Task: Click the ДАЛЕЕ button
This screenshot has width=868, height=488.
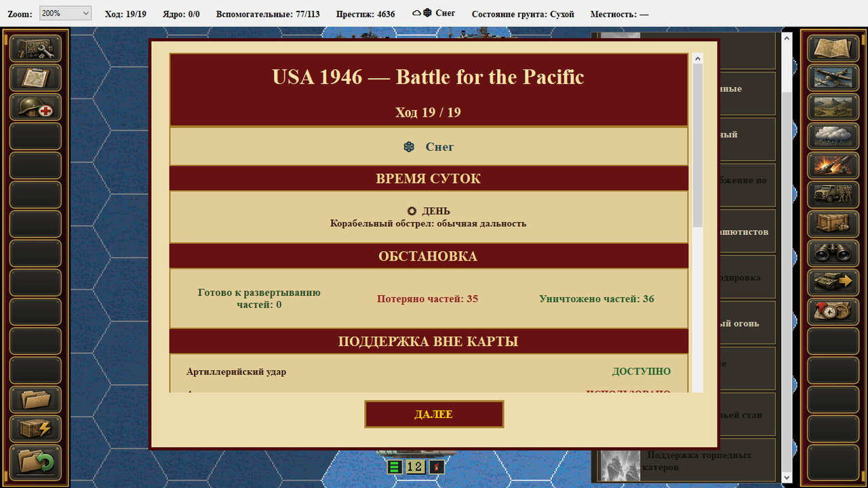Action: (434, 414)
